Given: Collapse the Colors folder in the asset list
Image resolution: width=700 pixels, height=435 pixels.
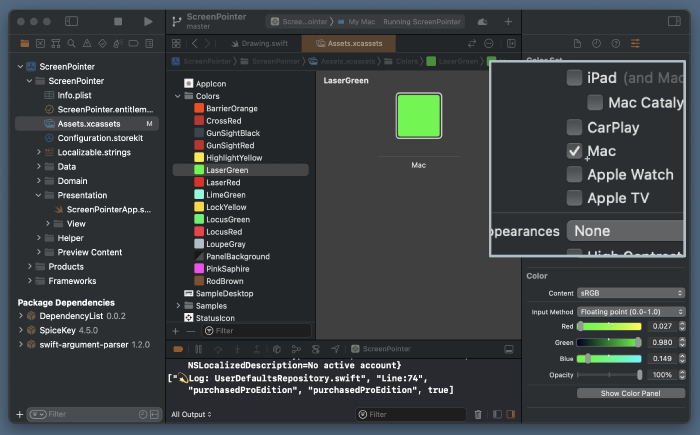Looking at the screenshot, I should click(178, 96).
